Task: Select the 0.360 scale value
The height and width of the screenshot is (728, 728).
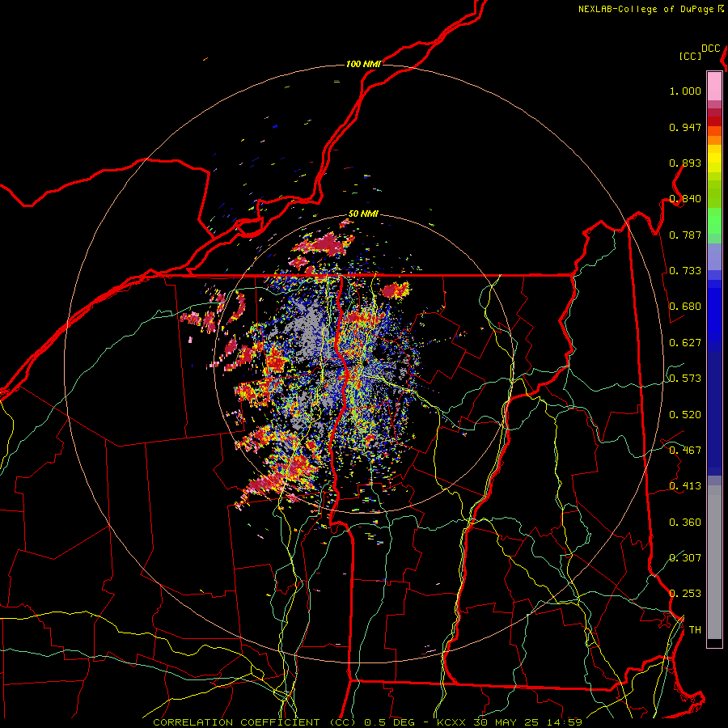Action: (685, 522)
